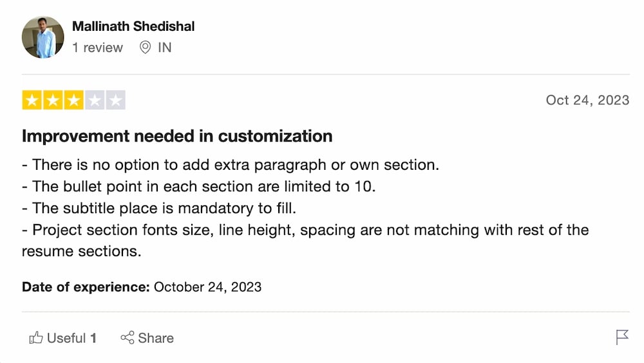Click the 1 review text
The image size is (644, 363).
97,48
